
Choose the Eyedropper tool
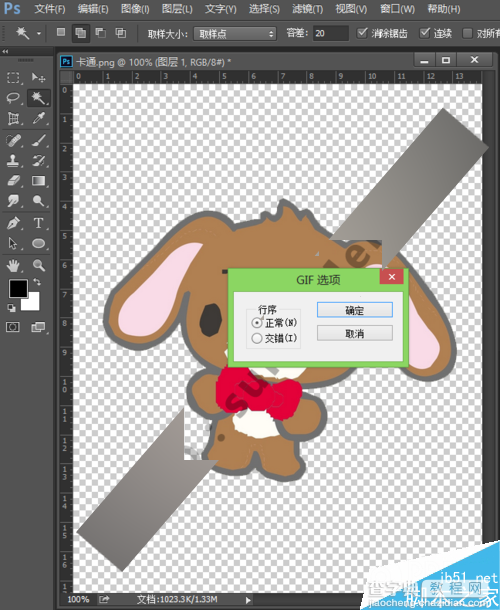click(38, 117)
